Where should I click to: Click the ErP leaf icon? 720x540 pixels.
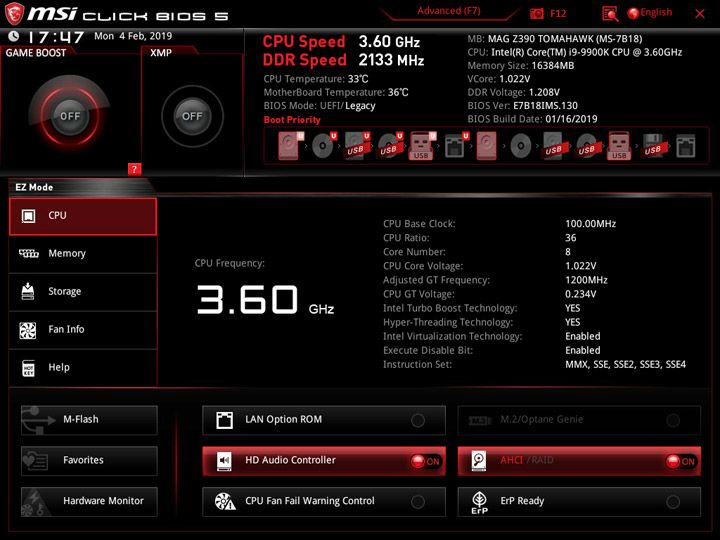point(479,502)
